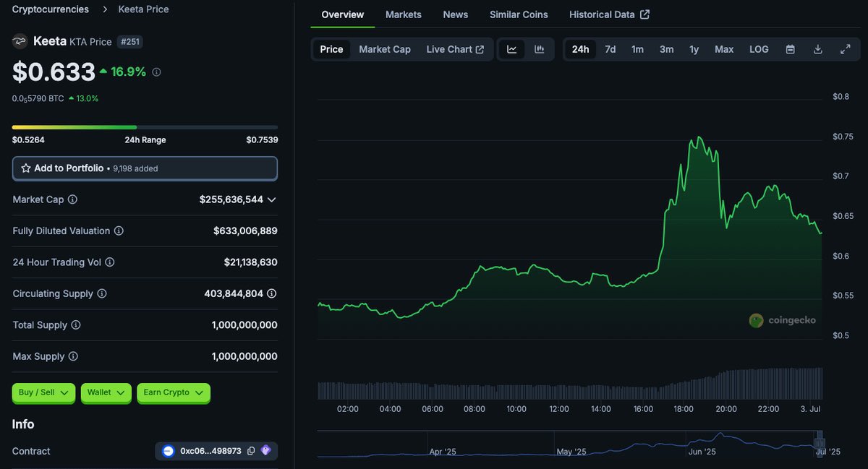Click the purple diamond icon beside the contract
Screen dimensions: 868x469
[x=265, y=451]
